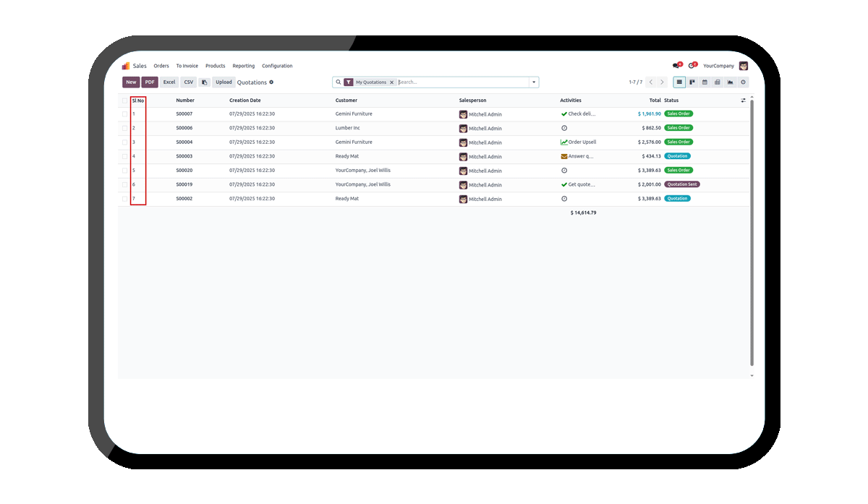868x504 pixels.
Task: Switch to graph view
Action: [730, 82]
